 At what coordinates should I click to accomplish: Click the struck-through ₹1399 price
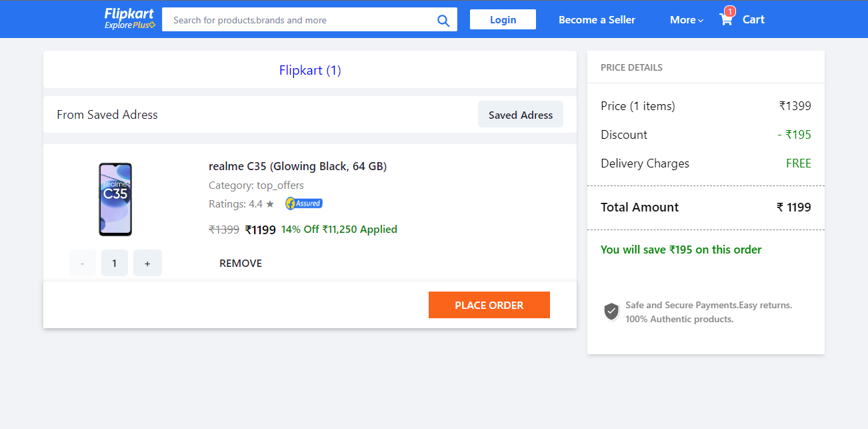(224, 230)
